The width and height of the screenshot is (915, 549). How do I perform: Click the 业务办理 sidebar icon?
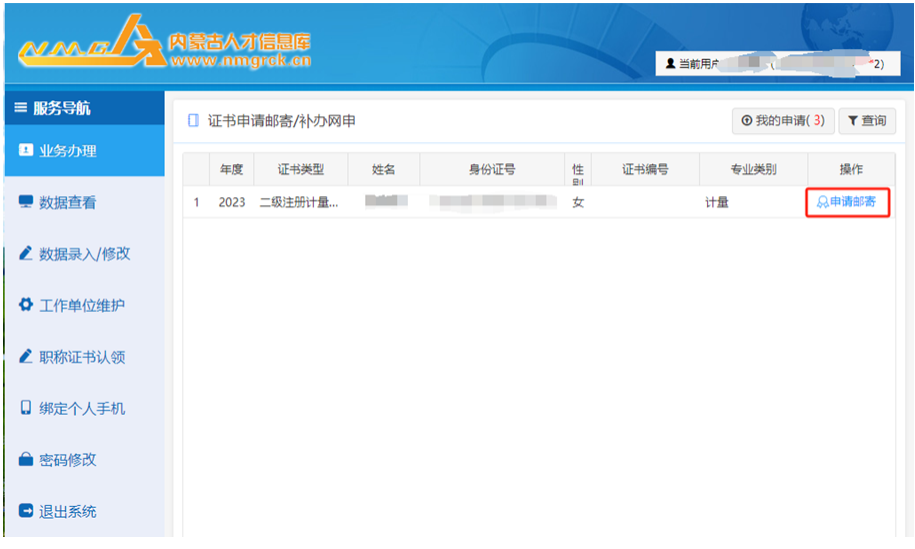click(26, 151)
